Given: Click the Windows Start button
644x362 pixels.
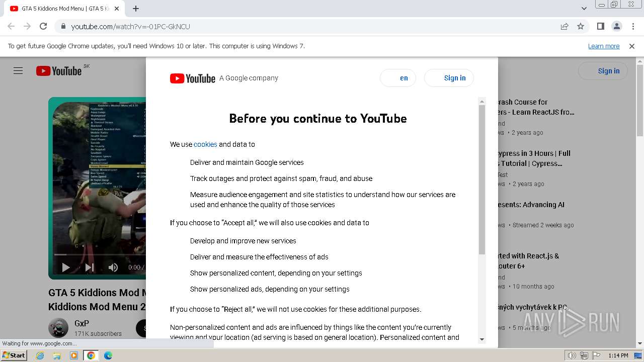Looking at the screenshot, I should (14, 355).
